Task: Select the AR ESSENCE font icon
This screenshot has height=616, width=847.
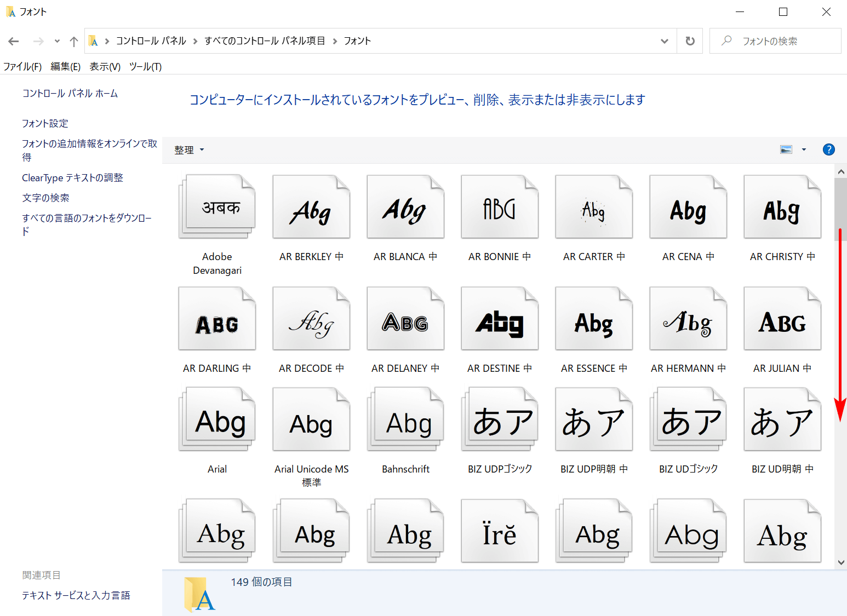Action: [x=594, y=318]
